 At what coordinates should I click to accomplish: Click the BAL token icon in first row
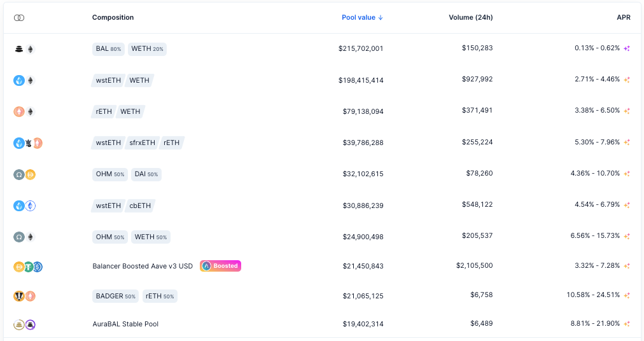[x=19, y=49]
